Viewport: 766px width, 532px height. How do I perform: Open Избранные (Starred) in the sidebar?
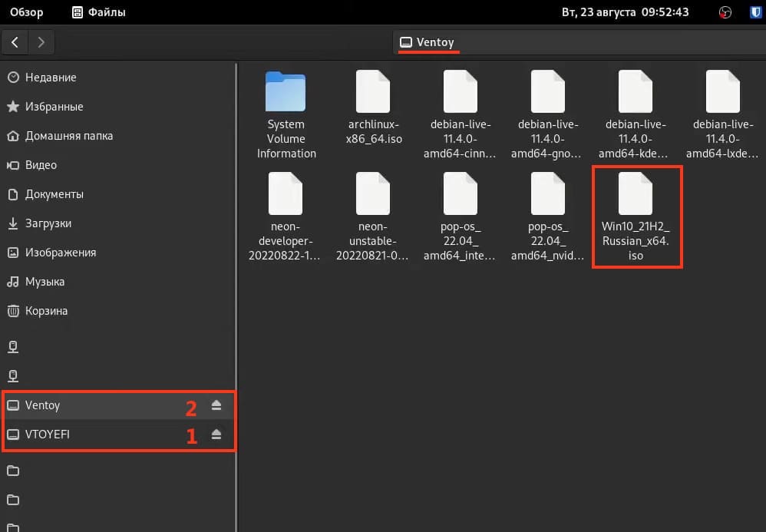pos(117,107)
